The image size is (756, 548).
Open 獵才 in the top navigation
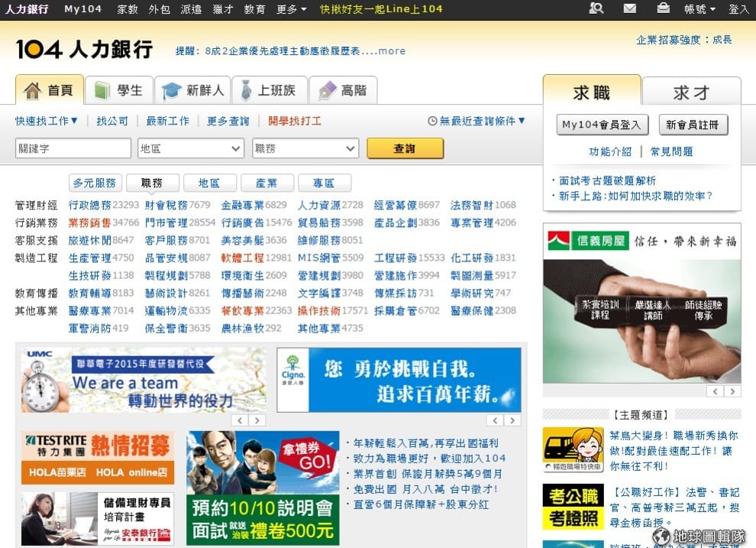[x=223, y=8]
